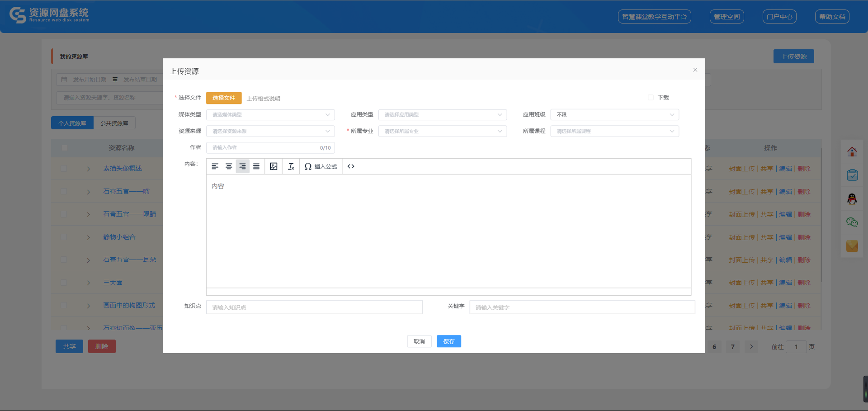Close the 上传资源 dialog
The image size is (868, 411).
pyautogui.click(x=695, y=70)
